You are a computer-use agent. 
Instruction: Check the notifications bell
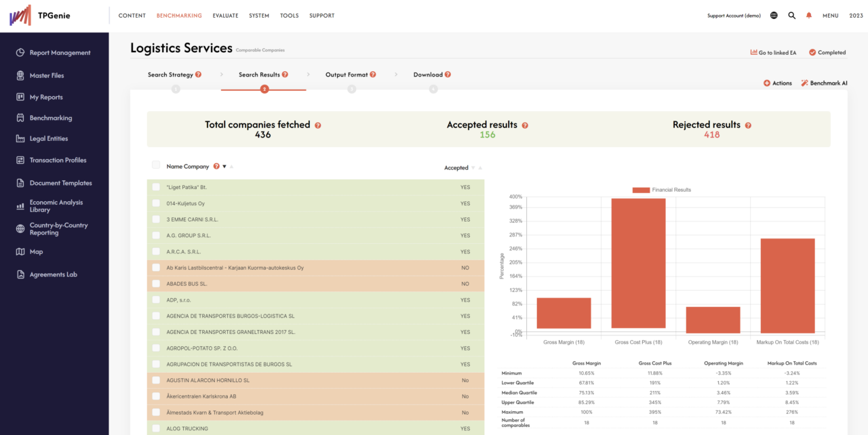point(808,15)
